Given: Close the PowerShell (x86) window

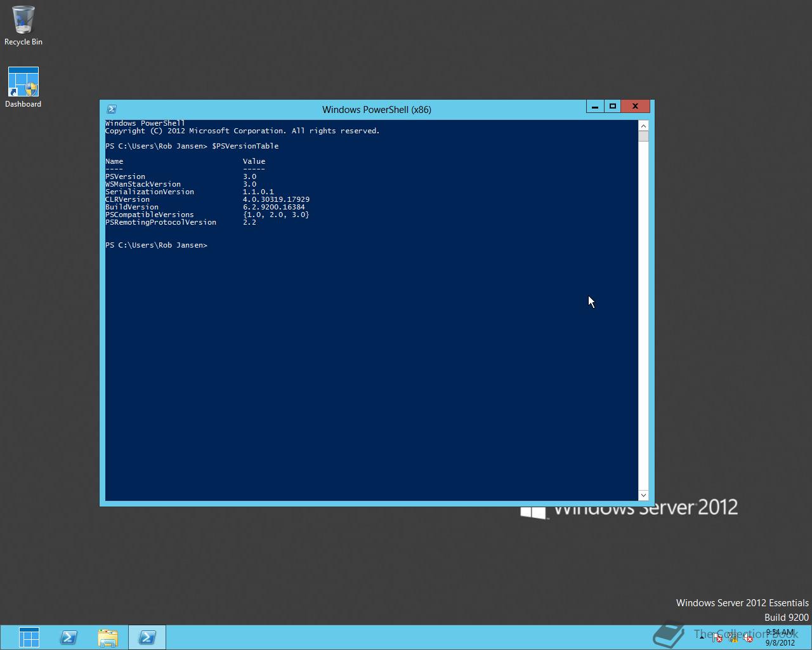Looking at the screenshot, I should tap(635, 107).
